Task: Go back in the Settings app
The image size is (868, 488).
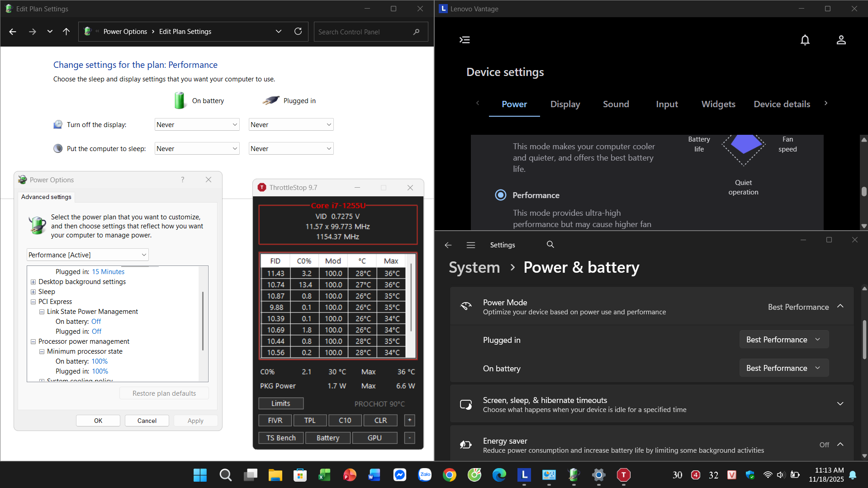Action: 448,245
